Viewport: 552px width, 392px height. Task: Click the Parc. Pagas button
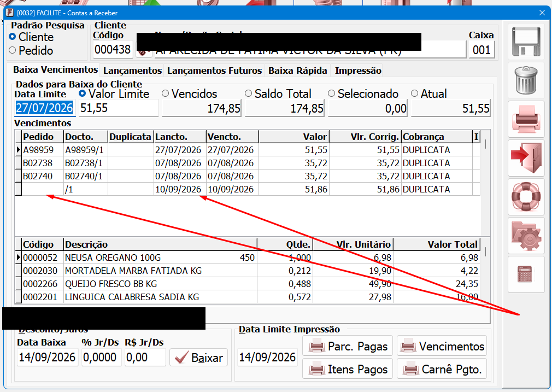[348, 346]
